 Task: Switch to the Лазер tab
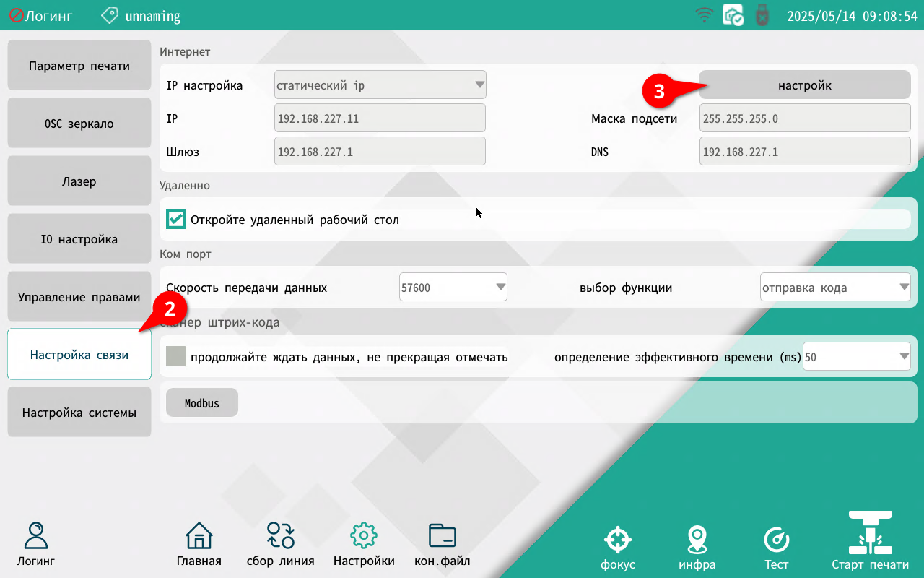click(79, 181)
